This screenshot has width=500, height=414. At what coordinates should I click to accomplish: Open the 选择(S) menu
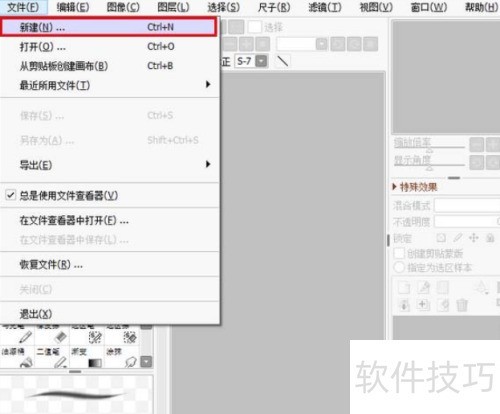[x=223, y=7]
